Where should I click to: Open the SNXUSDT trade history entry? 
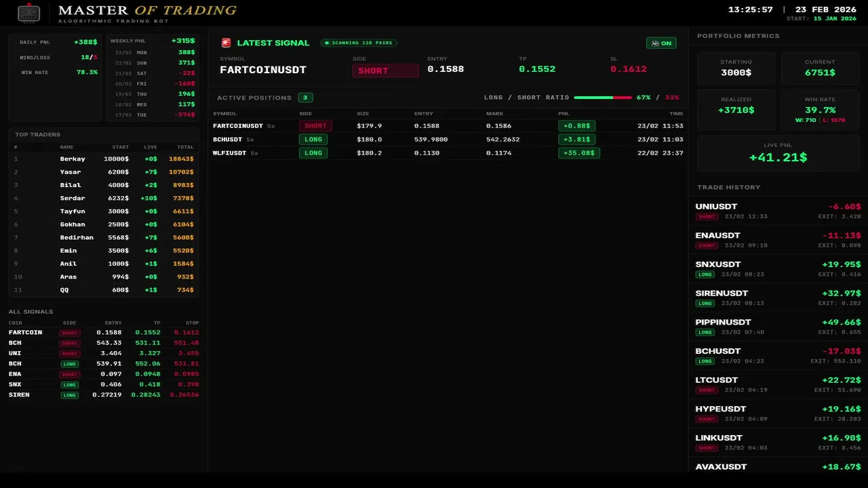coord(778,269)
